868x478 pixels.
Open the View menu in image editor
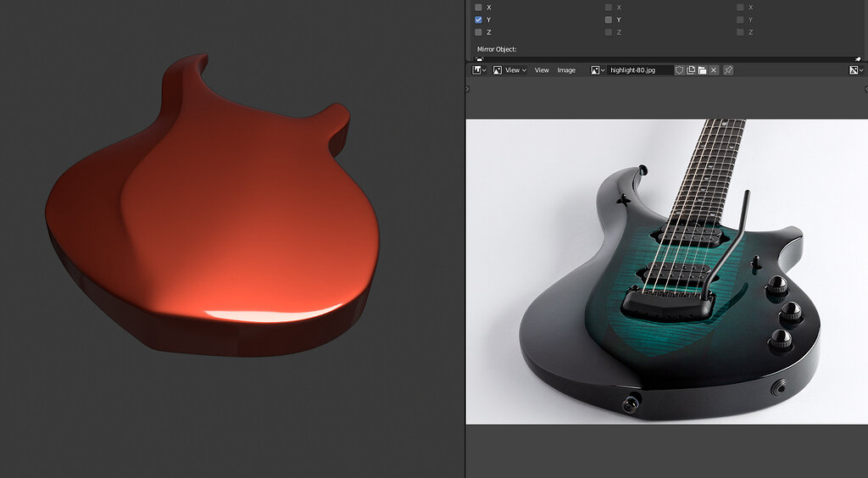tap(542, 70)
